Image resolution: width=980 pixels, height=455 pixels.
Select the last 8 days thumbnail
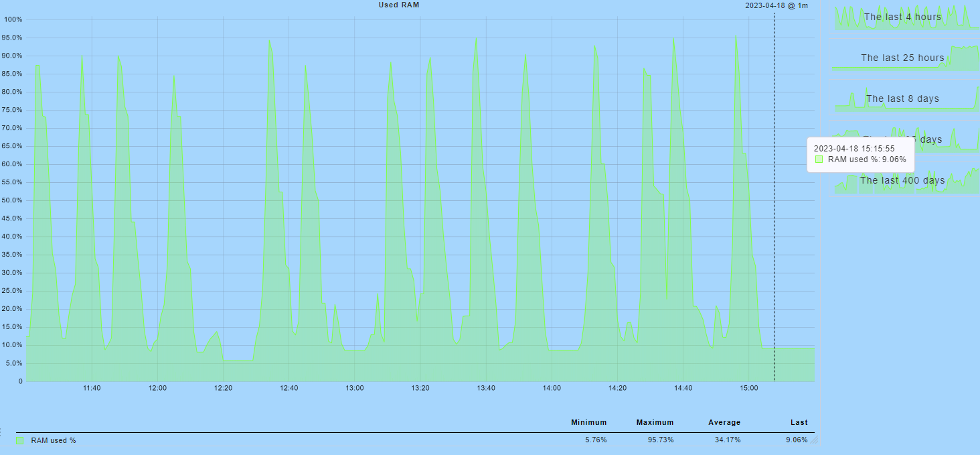tap(902, 99)
